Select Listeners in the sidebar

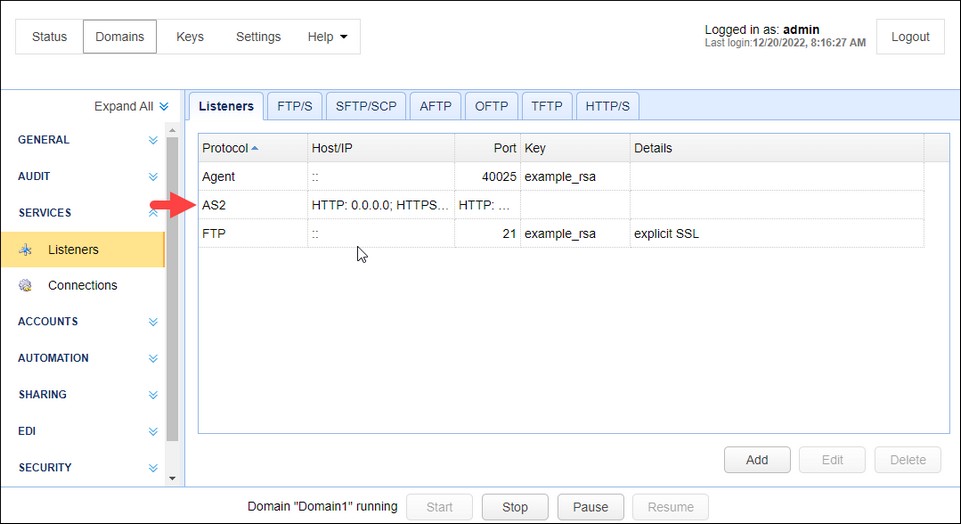[83, 249]
